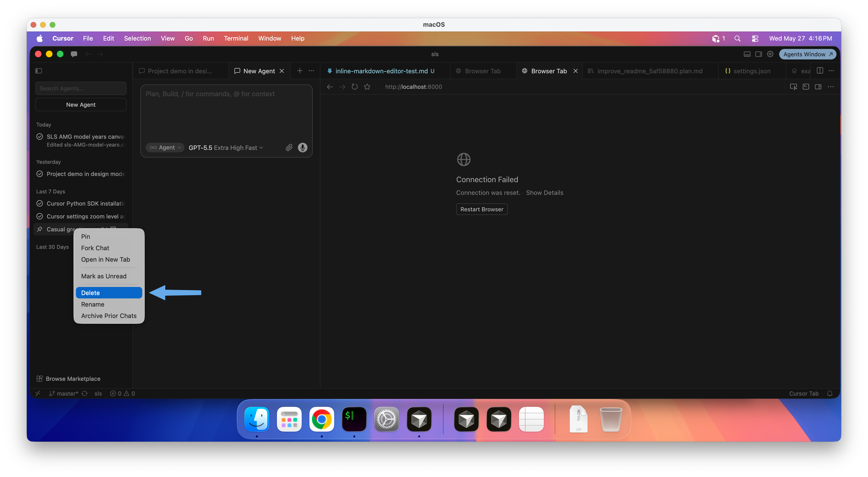
Task: Open the Project demo in design mode chat
Action: pos(81,174)
